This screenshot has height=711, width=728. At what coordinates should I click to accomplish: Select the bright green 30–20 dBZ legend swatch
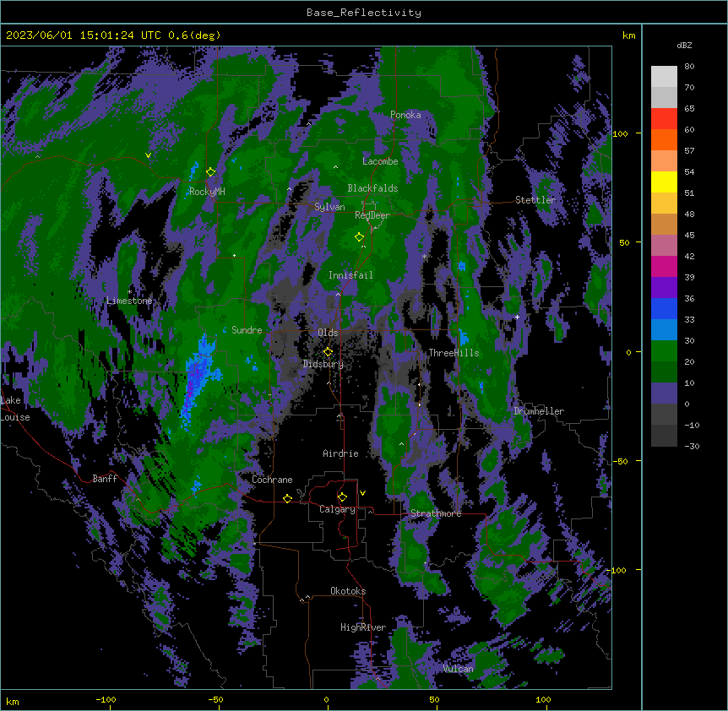pyautogui.click(x=664, y=351)
